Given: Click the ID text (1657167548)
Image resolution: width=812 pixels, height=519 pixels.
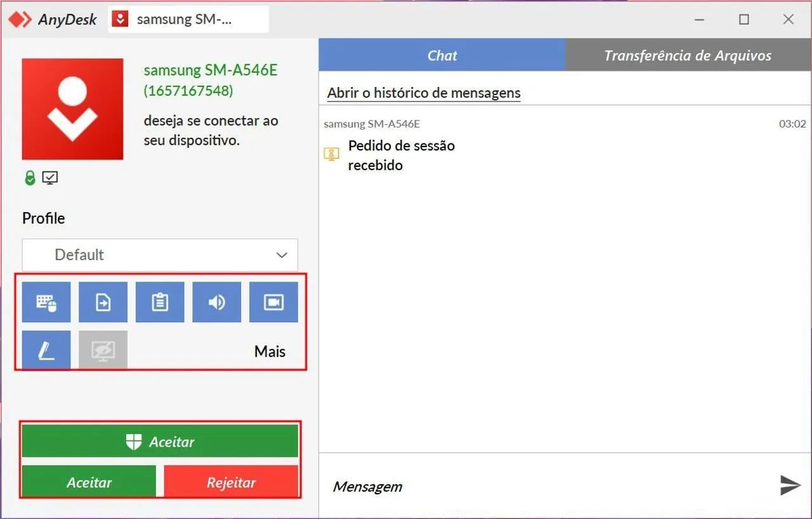Looking at the screenshot, I should [188, 91].
